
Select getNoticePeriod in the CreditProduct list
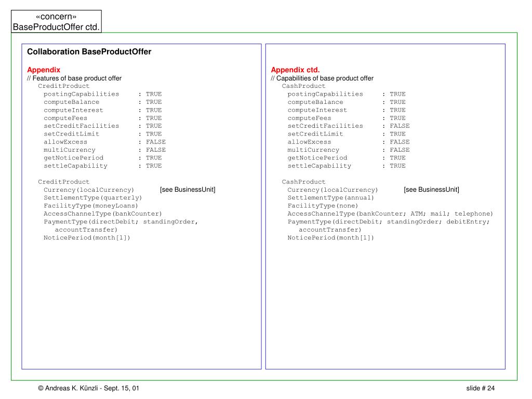click(74, 158)
